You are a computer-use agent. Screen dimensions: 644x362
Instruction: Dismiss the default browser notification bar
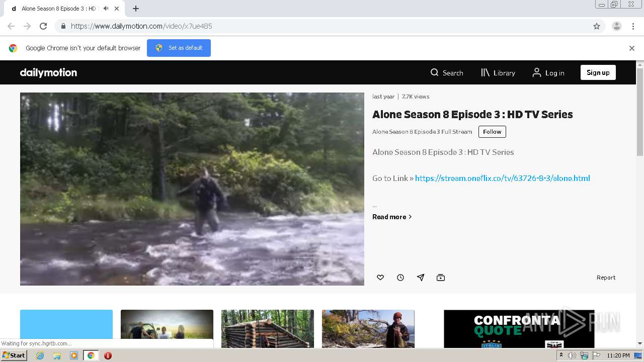[631, 48]
